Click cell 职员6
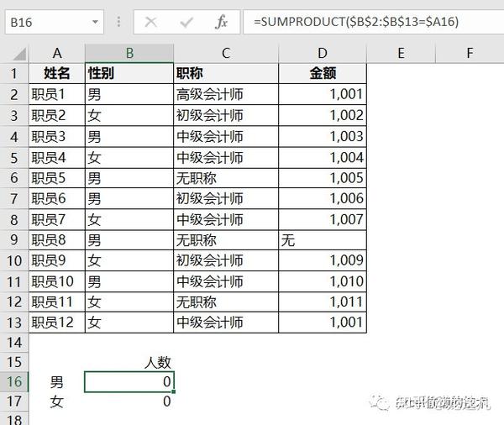Viewport: 504px width, 425px height. pyautogui.click(x=57, y=199)
